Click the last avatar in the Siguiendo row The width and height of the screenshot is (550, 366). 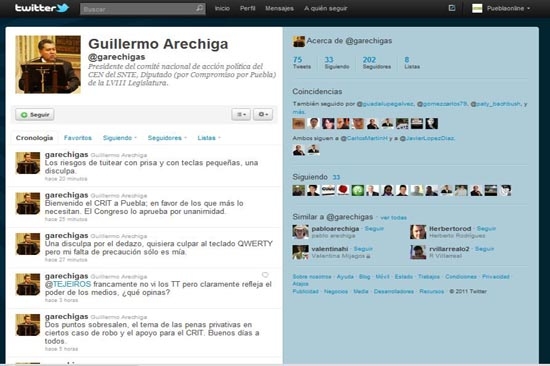coord(505,190)
